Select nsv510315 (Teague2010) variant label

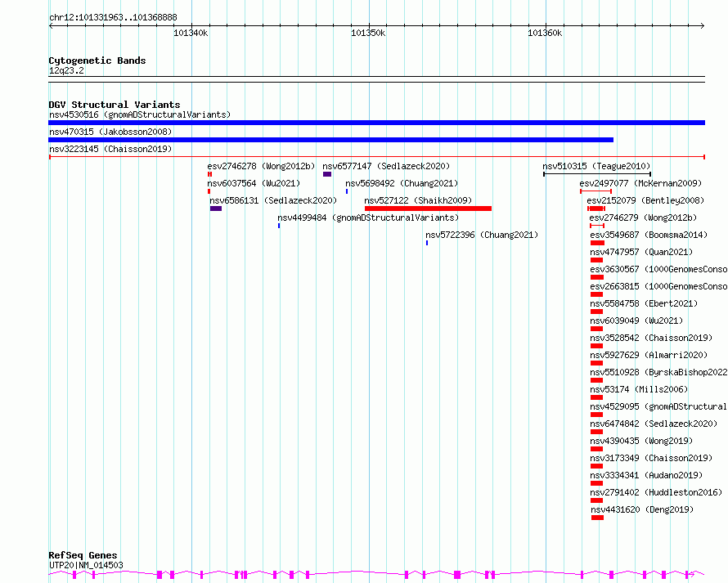point(596,166)
